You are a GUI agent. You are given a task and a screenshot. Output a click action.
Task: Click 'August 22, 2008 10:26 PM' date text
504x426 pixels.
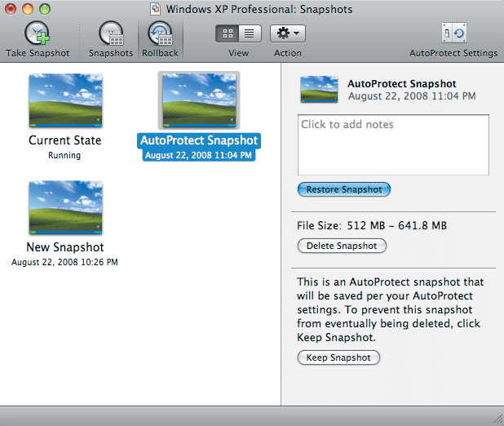[x=64, y=262]
